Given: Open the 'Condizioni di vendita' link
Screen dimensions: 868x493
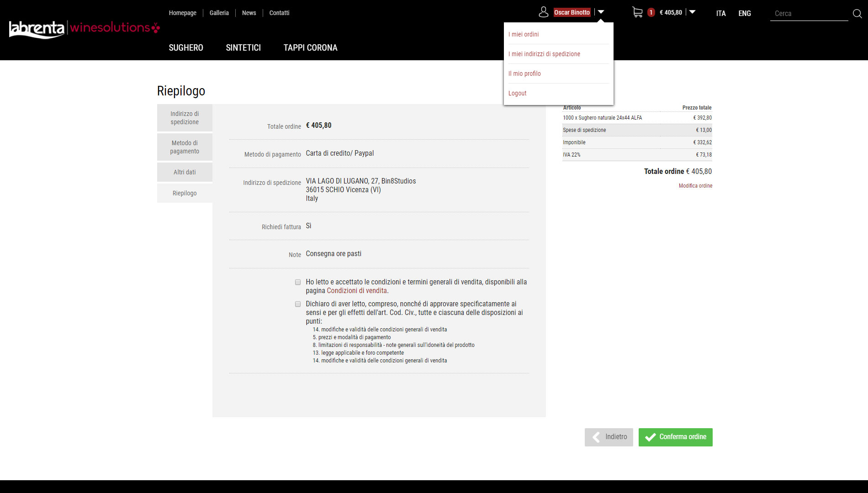Looking at the screenshot, I should (357, 291).
